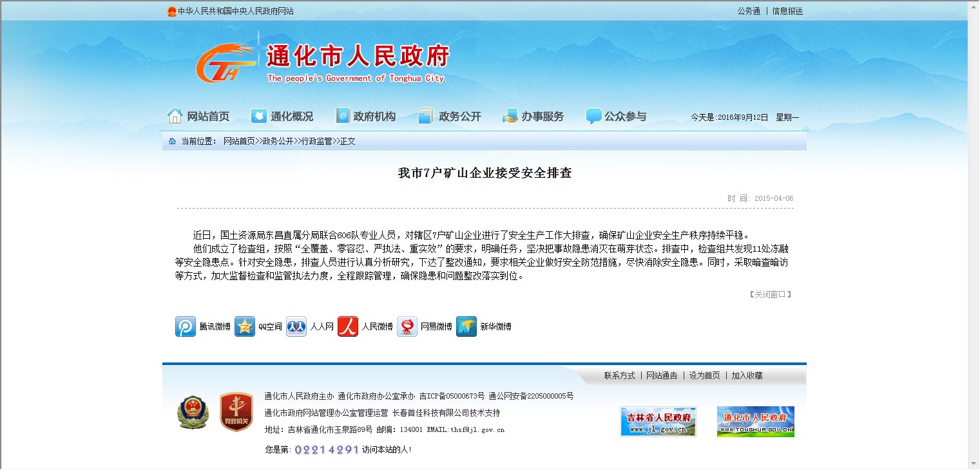Click the 网易微博 share icon
980x470 pixels.
coord(407,326)
